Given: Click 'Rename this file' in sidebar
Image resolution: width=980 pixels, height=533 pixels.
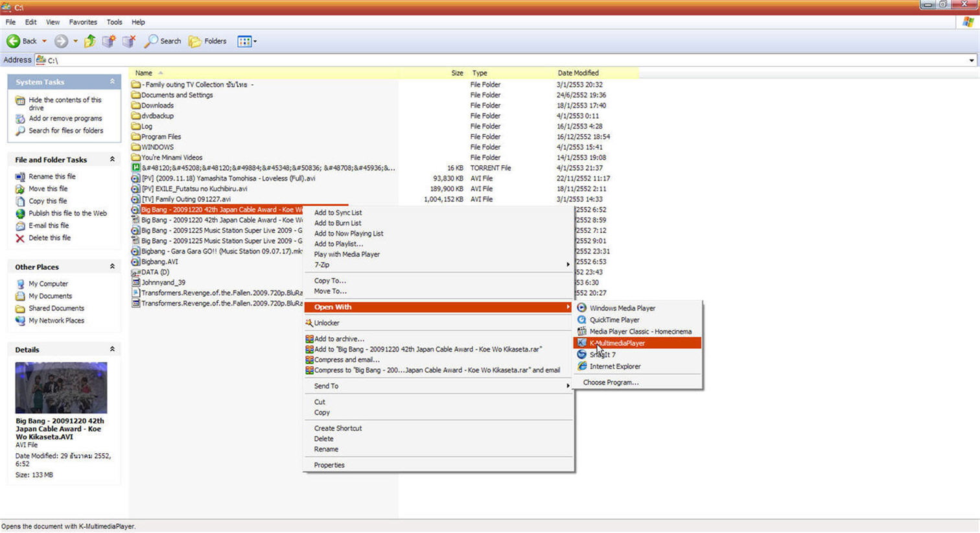Looking at the screenshot, I should pyautogui.click(x=52, y=176).
